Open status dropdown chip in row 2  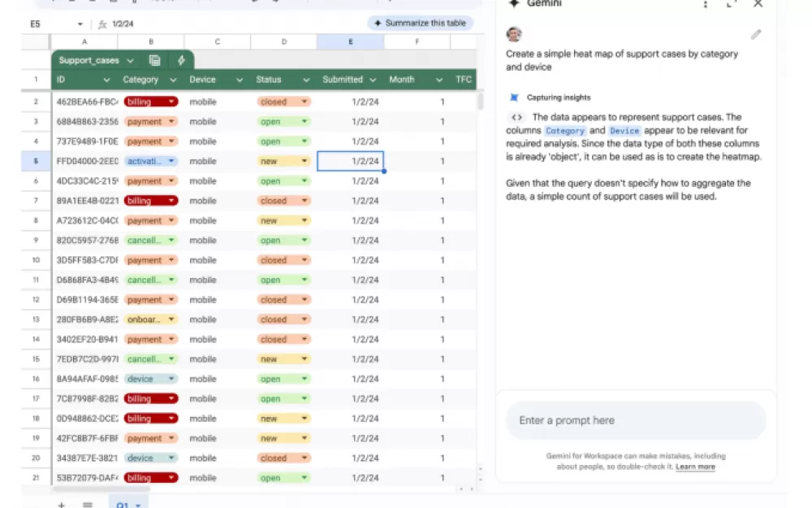pyautogui.click(x=304, y=102)
